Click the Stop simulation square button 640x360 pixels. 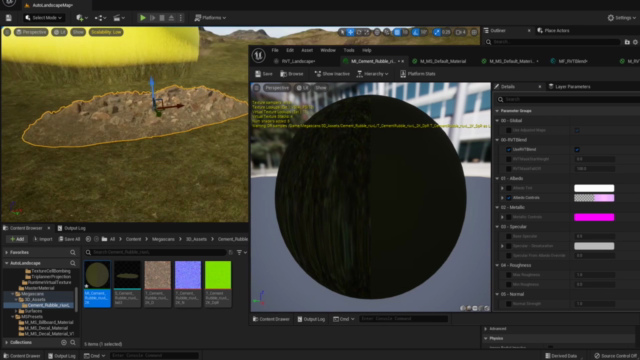pyautogui.click(x=162, y=18)
